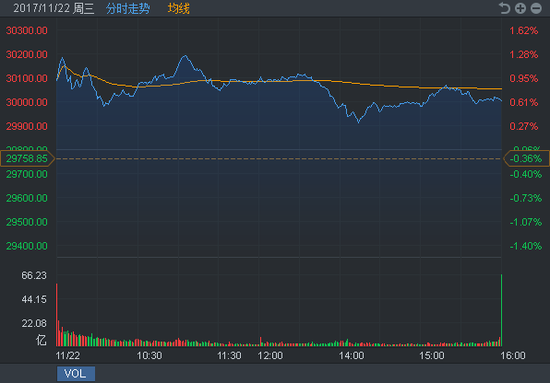Click the 29900.00 price axis label

(27, 126)
